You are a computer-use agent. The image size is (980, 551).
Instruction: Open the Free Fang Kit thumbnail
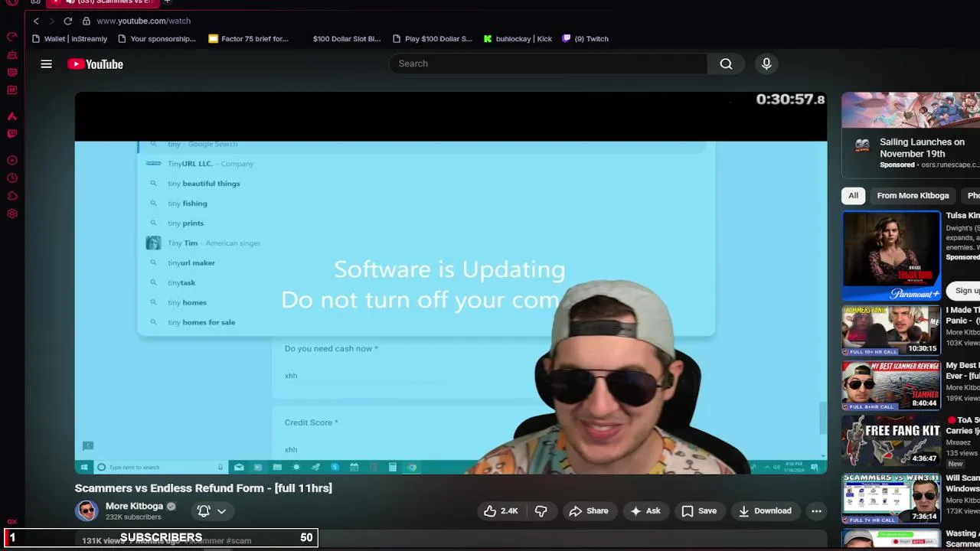pyautogui.click(x=891, y=441)
